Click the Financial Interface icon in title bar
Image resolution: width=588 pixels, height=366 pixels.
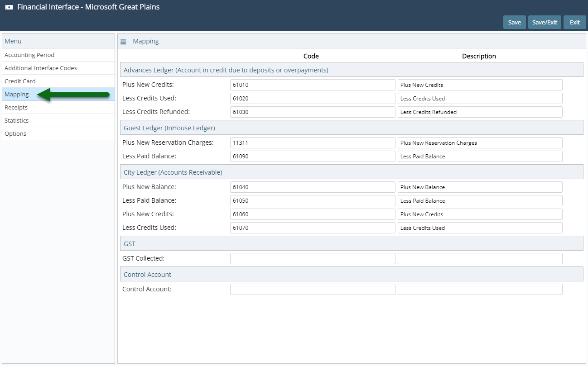[9, 7]
